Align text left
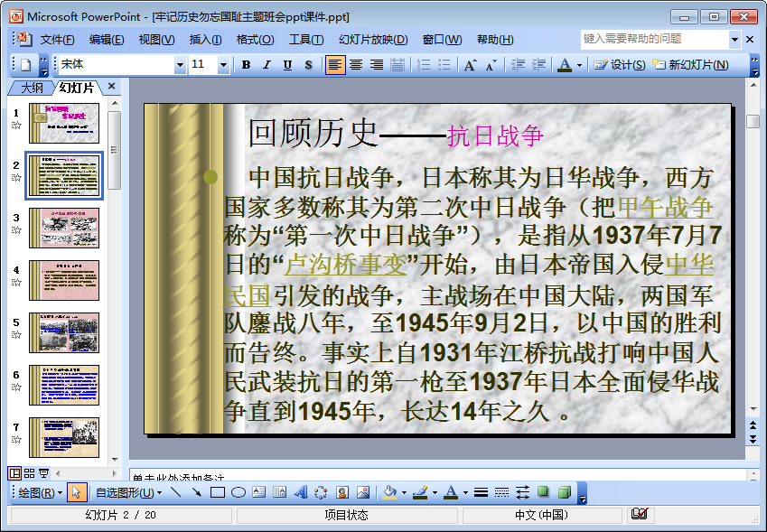Screen dimensions: 767x532 click(335, 64)
